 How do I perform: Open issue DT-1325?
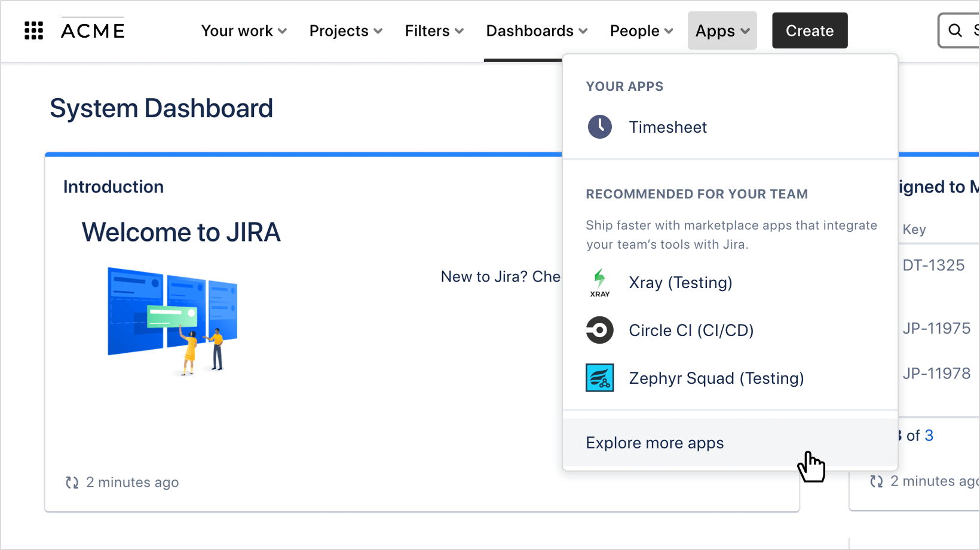point(933,265)
